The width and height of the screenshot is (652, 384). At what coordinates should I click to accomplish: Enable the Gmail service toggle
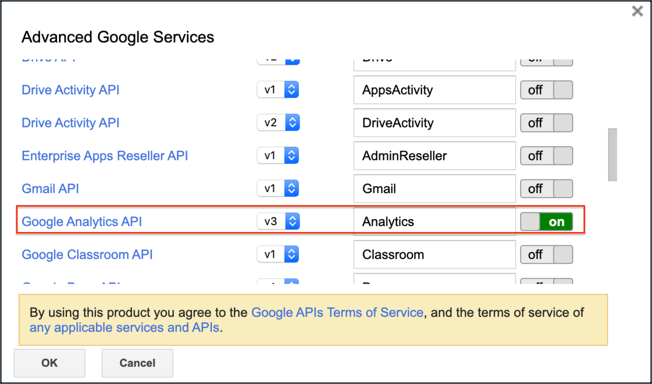tap(546, 188)
